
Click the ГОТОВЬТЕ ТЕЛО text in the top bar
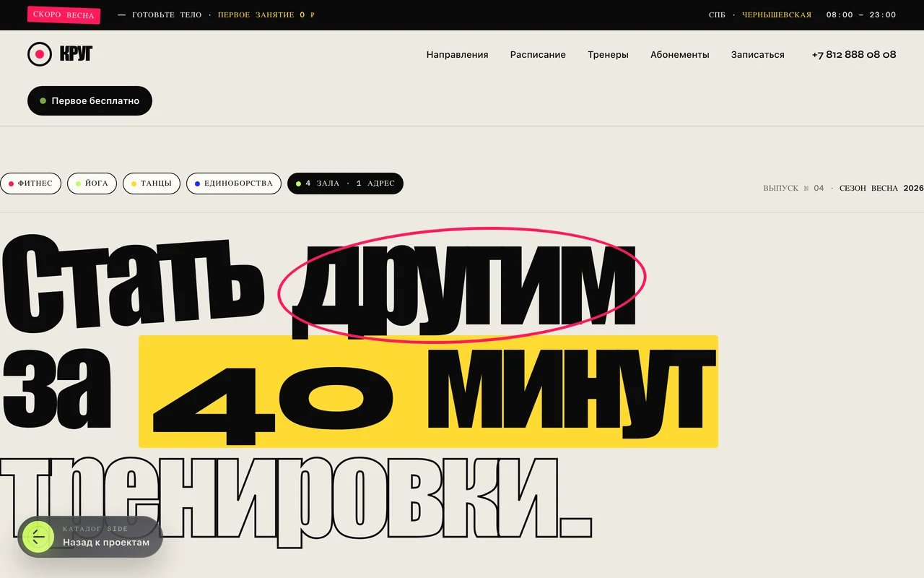[167, 15]
